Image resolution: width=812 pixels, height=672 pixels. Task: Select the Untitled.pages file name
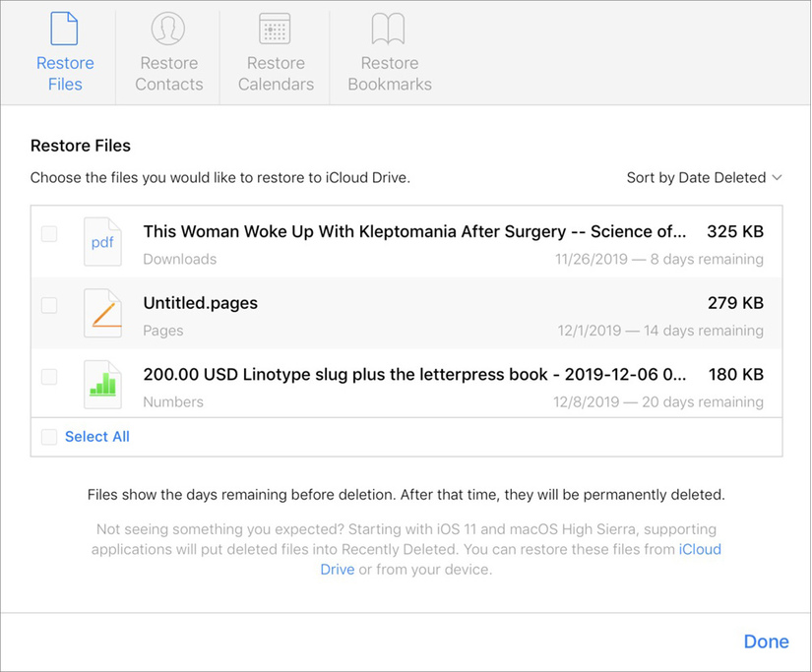[201, 303]
